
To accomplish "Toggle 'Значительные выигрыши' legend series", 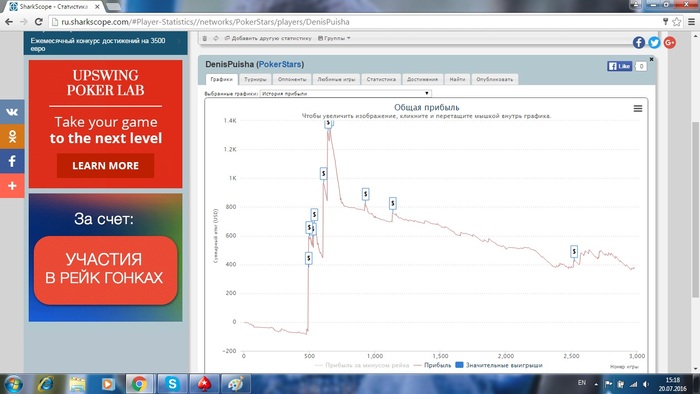I will click(499, 365).
